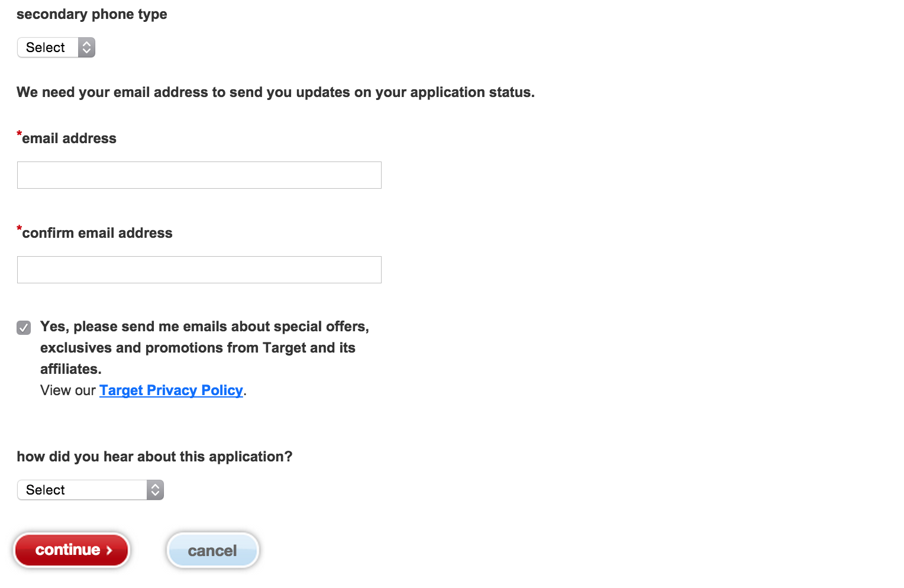Click the stepper arrows on application source dropdown
904x588 pixels.
pyautogui.click(x=154, y=490)
